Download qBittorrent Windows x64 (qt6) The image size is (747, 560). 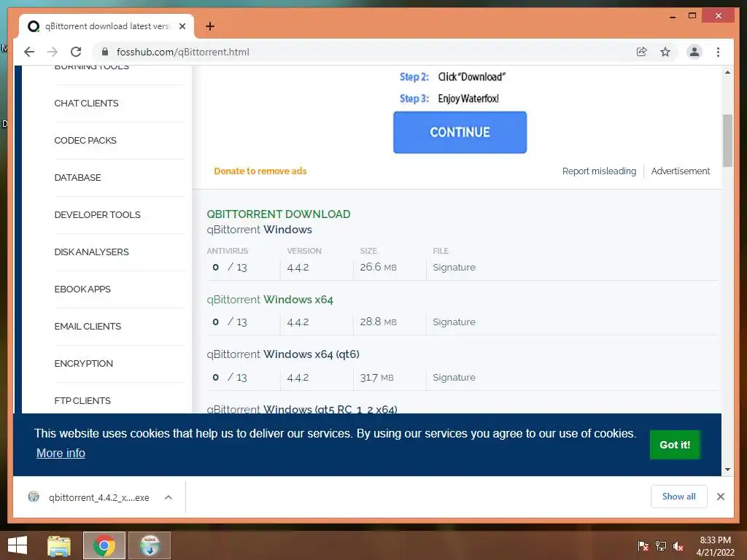283,354
